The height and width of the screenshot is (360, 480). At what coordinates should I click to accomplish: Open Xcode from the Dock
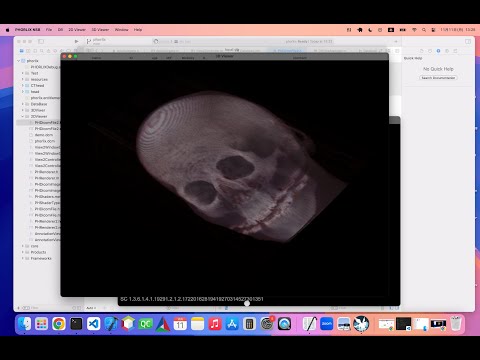pyautogui.click(x=111, y=324)
